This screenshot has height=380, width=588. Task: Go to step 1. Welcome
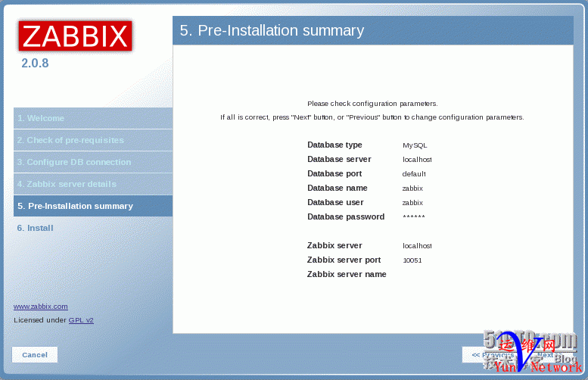tap(93, 118)
